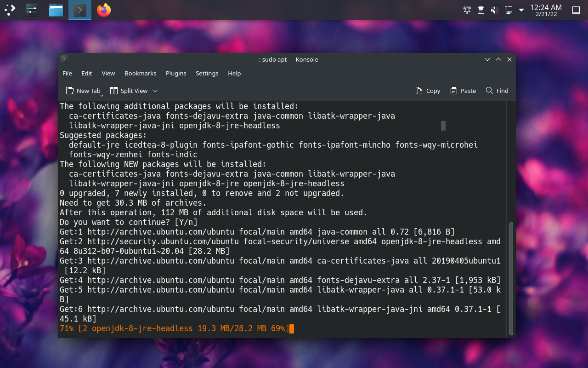The image size is (588, 368).
Task: Open the KDE application launcher
Action: coord(10,10)
